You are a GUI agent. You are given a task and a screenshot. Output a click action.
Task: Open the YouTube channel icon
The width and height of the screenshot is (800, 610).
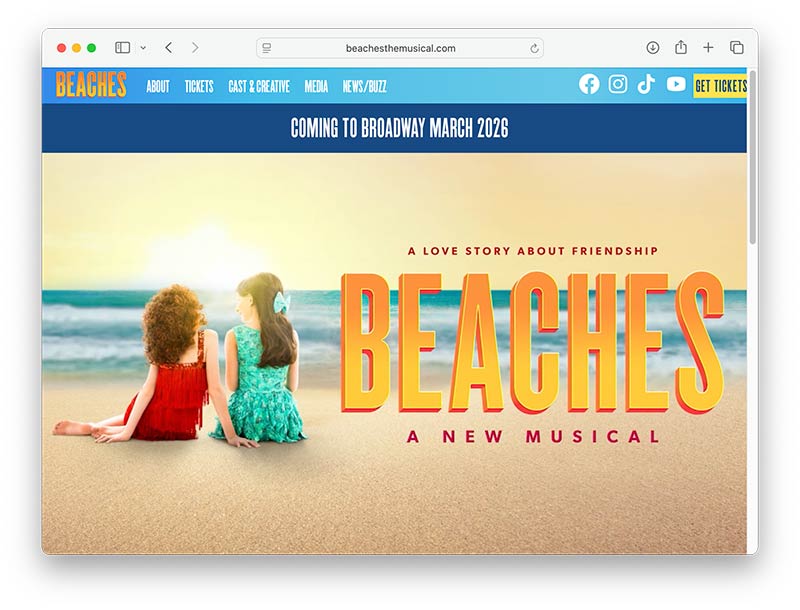coord(676,85)
